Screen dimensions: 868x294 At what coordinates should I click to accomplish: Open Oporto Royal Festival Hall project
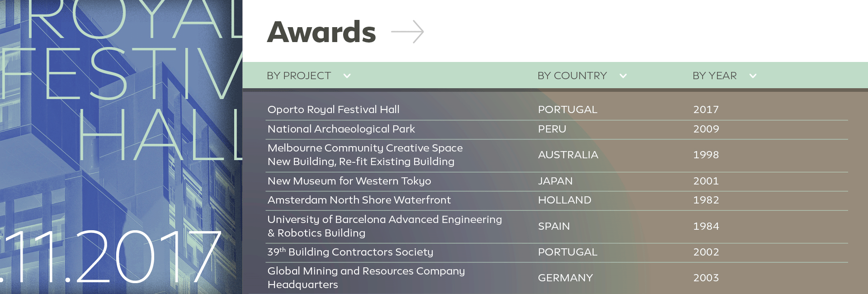click(333, 109)
